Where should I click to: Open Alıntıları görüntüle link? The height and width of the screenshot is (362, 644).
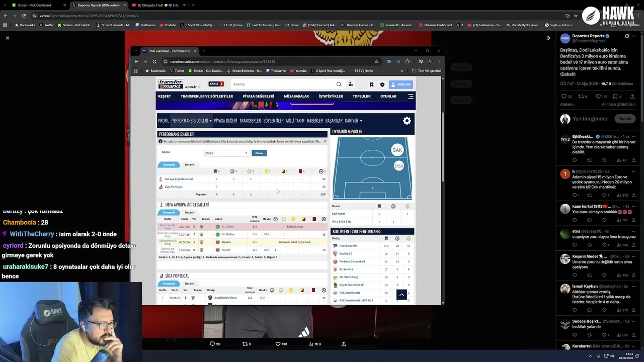click(617, 105)
